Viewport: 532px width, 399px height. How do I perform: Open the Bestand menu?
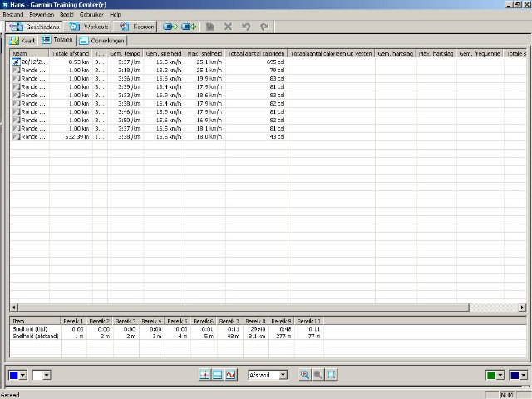tap(13, 15)
